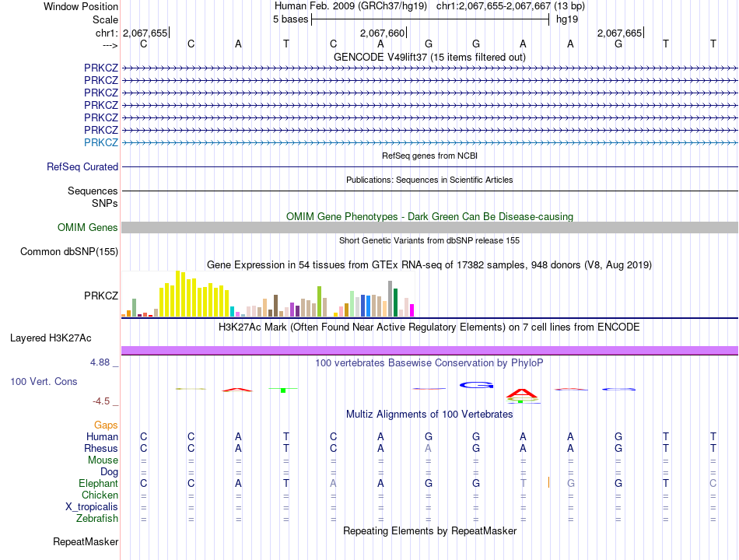Click the 4.88 PhyloP upper scale value
Image resolution: width=739 pixels, height=560 pixels.
point(100,362)
